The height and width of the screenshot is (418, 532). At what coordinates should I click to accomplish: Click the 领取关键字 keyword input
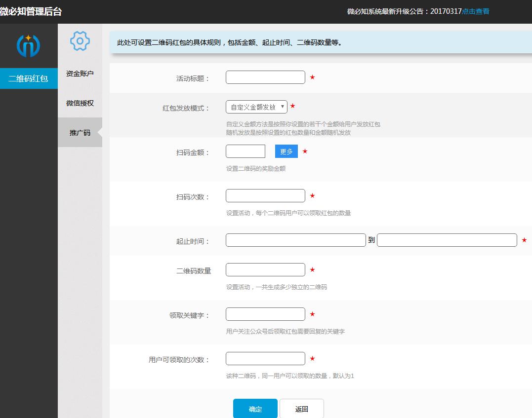coord(265,314)
